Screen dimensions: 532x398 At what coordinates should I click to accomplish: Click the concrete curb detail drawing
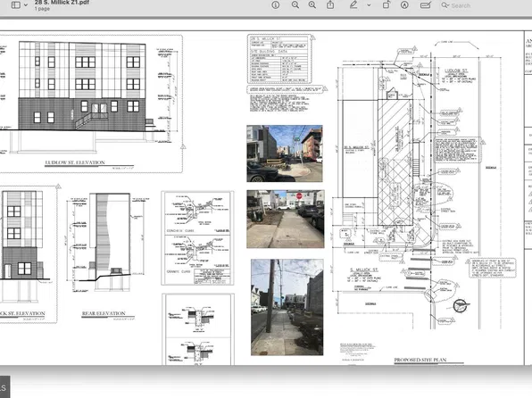pyautogui.click(x=197, y=213)
